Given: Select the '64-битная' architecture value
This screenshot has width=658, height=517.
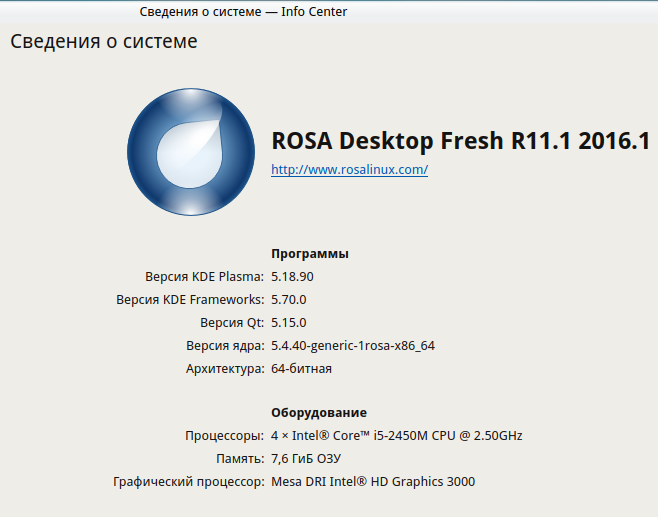Looking at the screenshot, I should 301,369.
